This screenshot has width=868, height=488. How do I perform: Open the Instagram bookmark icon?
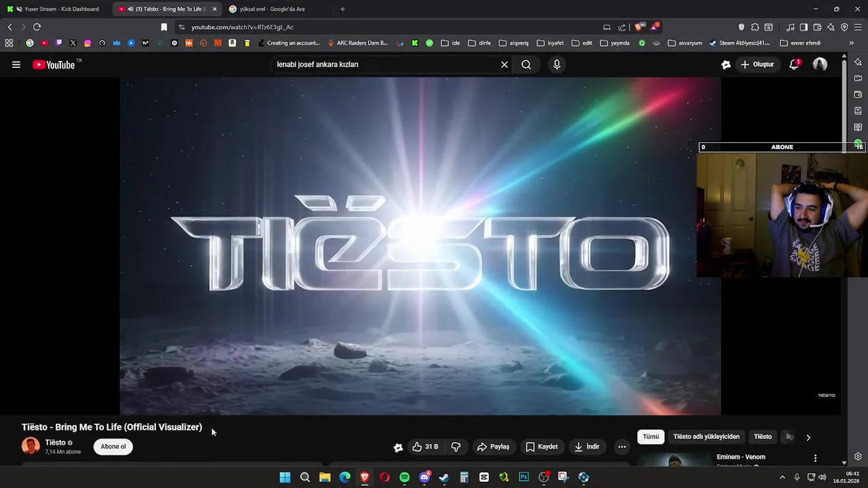[87, 43]
